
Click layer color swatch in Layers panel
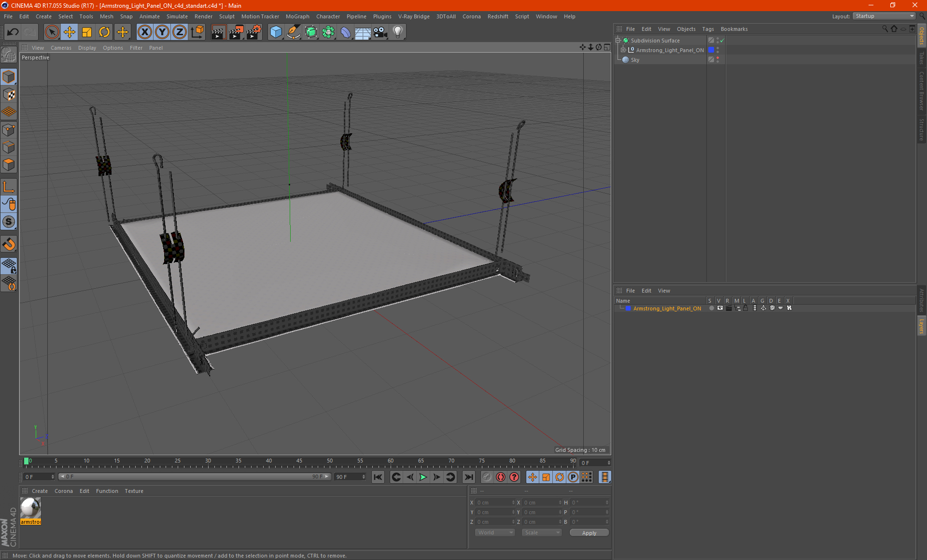point(628,308)
